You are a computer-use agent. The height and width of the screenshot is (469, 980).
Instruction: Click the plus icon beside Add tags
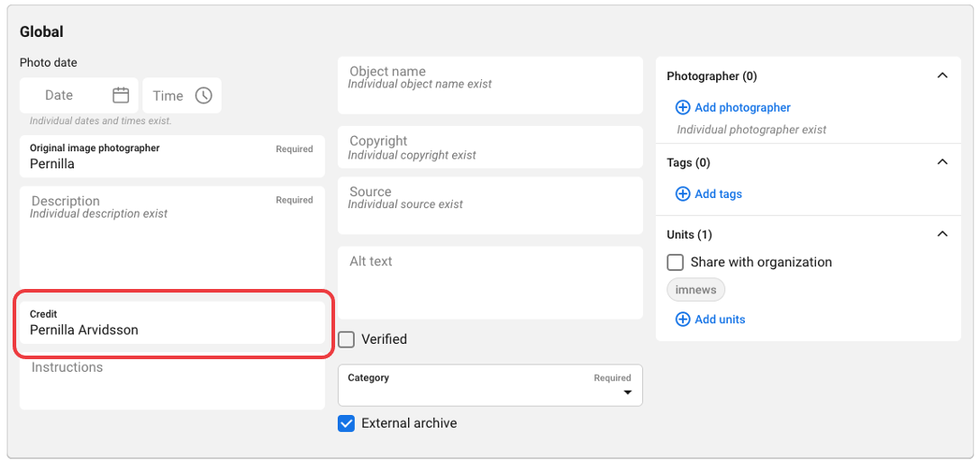pyautogui.click(x=683, y=194)
